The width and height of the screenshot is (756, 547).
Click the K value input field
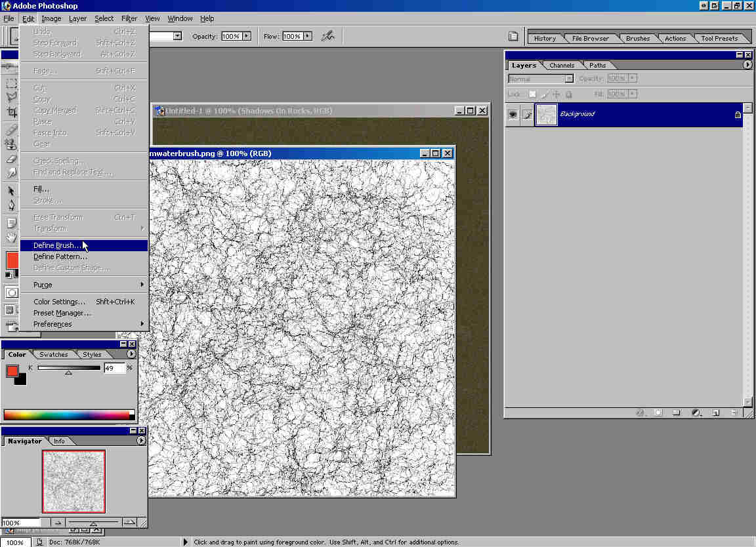pyautogui.click(x=114, y=369)
